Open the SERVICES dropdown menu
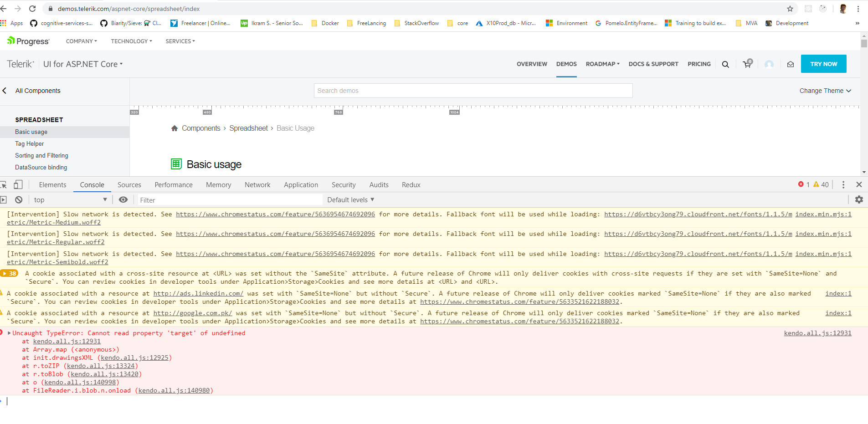The height and width of the screenshot is (424, 868). pyautogui.click(x=180, y=41)
